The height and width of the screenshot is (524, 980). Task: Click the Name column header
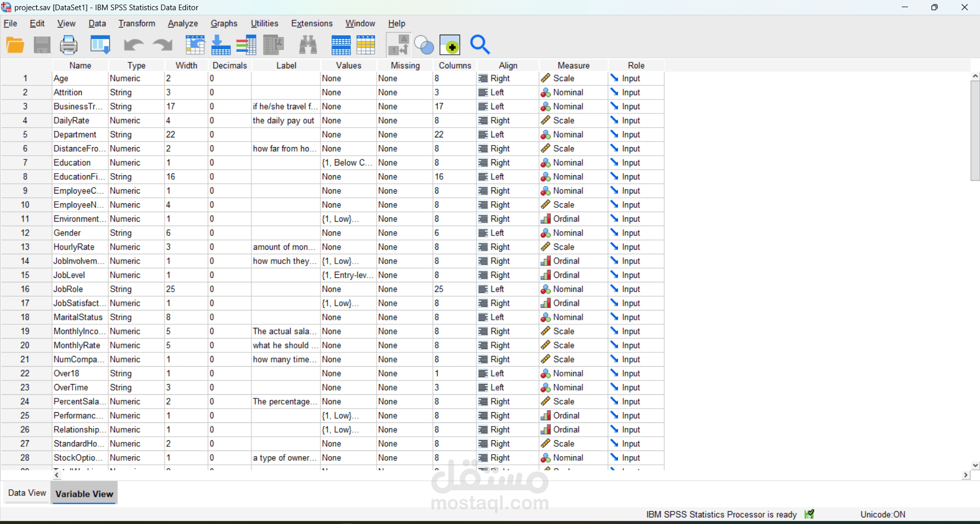tap(80, 65)
